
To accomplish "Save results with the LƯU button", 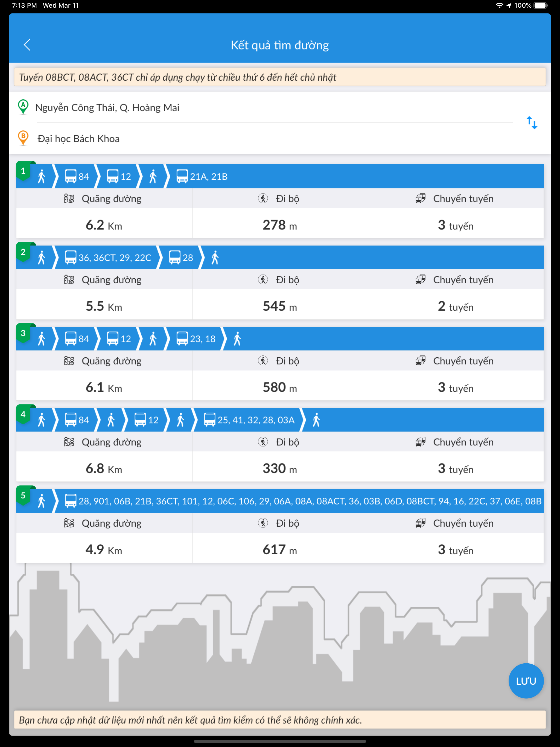I will 526,681.
